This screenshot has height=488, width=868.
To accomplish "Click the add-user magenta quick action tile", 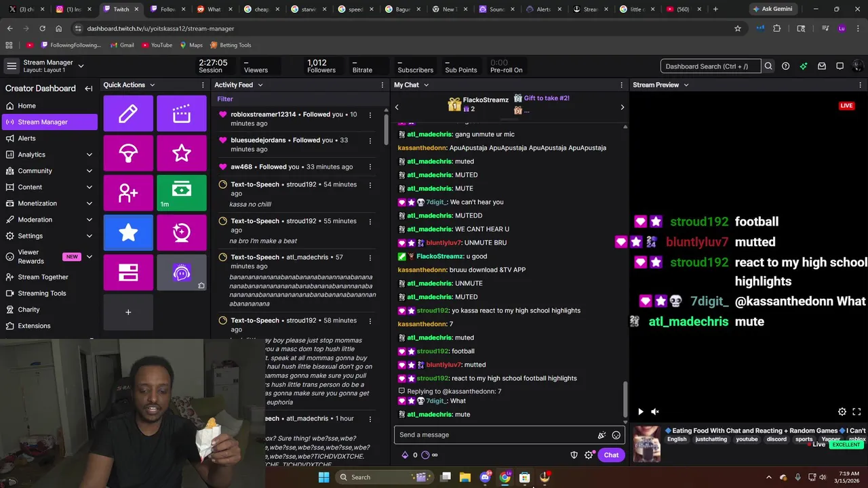I will click(128, 192).
